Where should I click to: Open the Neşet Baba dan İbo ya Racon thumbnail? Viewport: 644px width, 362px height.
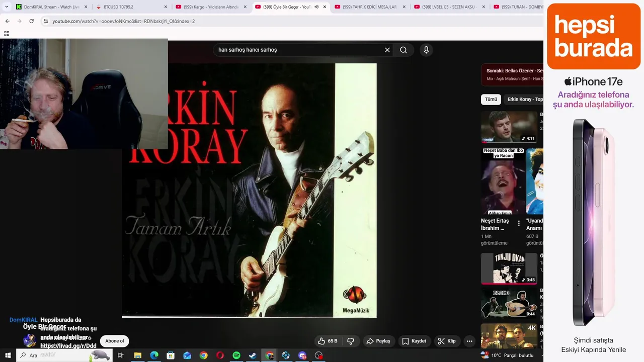(503, 181)
